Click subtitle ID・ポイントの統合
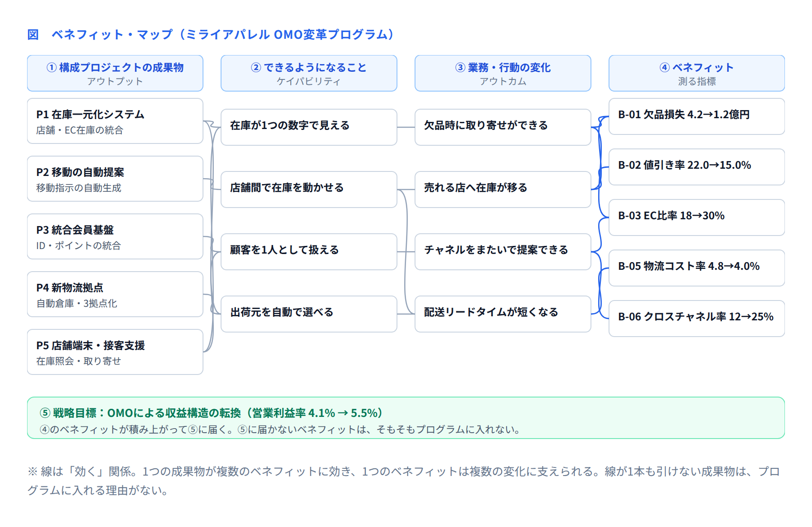 [x=78, y=246]
